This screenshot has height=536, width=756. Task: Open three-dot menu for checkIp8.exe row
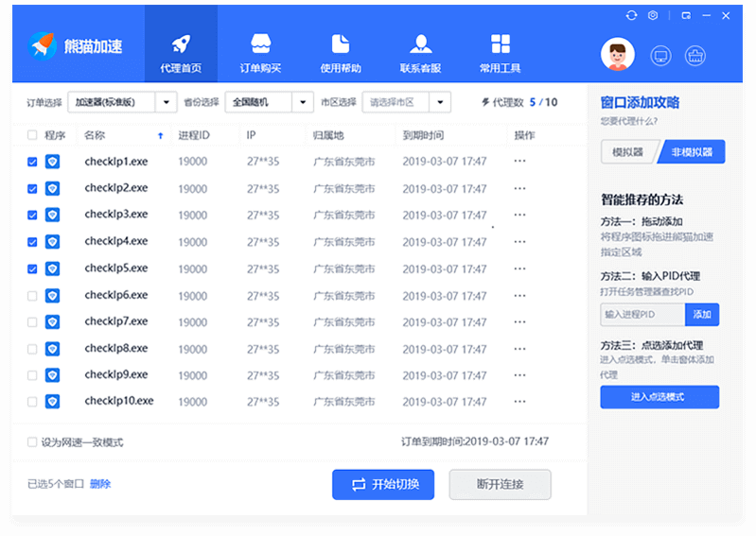pos(519,349)
